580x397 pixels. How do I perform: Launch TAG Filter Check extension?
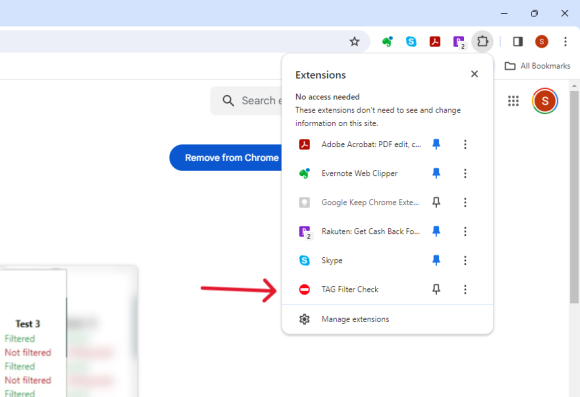(350, 289)
